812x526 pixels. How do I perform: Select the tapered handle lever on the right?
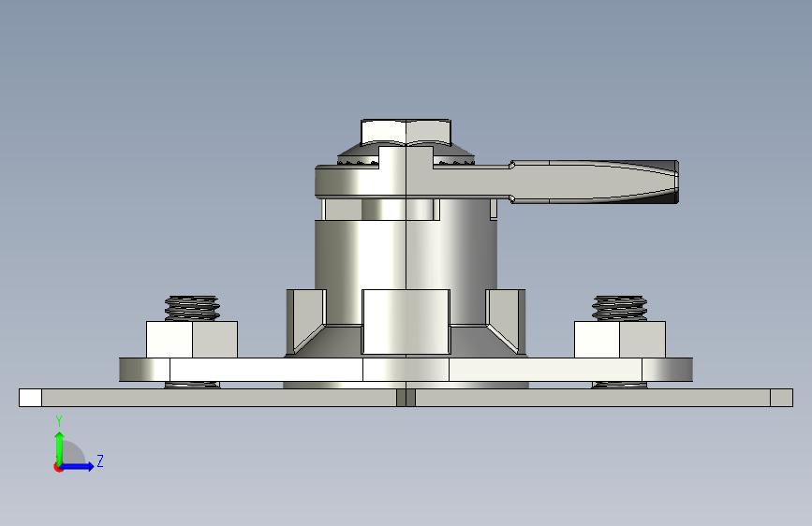(594, 182)
